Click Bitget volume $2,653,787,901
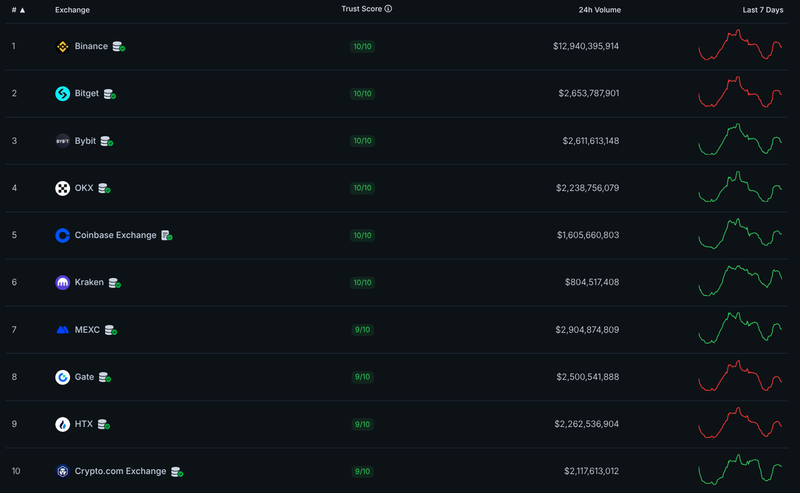The width and height of the screenshot is (800, 493). tap(589, 93)
